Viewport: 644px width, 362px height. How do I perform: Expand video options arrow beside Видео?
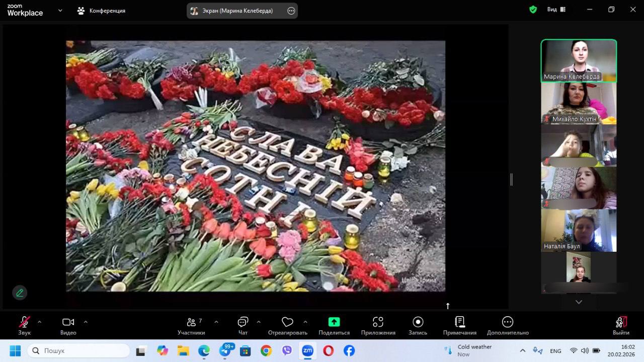86,322
